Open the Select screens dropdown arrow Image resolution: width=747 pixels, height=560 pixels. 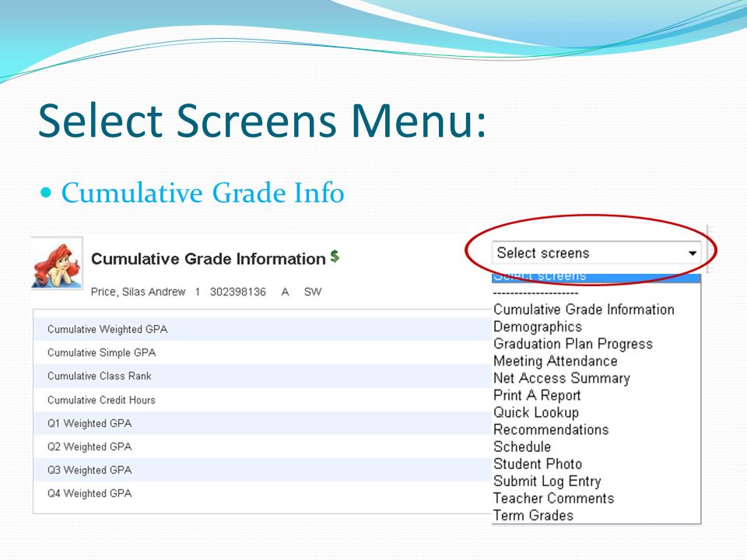[693, 253]
